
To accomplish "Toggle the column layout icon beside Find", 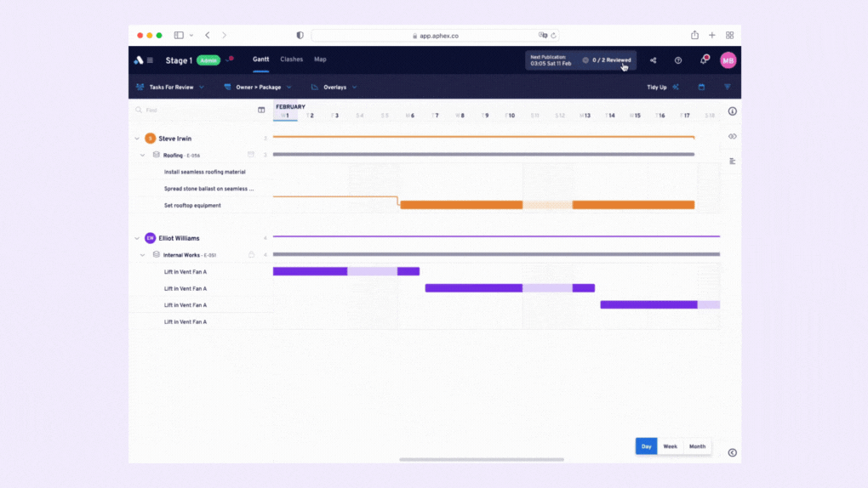I will tap(261, 111).
